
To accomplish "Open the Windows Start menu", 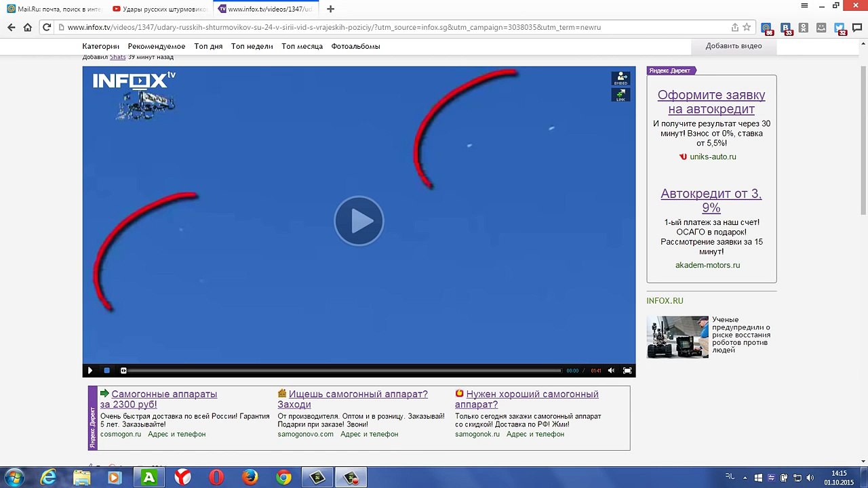I will click(14, 478).
